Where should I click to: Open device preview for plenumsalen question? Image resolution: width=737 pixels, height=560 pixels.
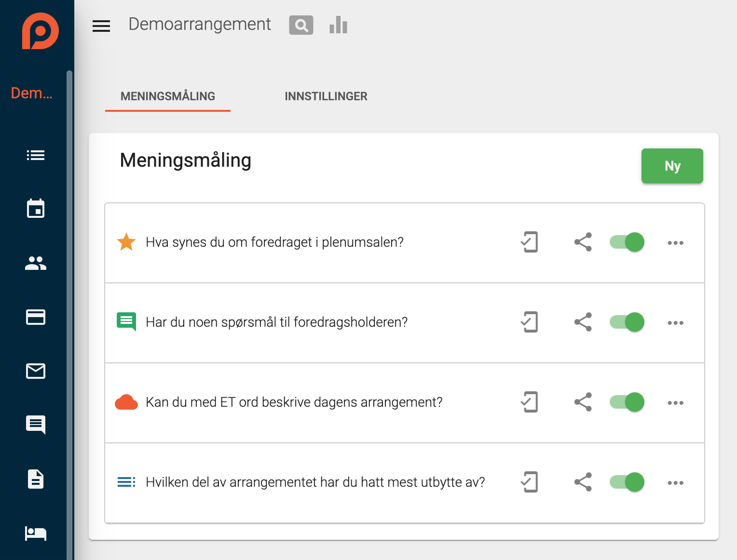530,242
